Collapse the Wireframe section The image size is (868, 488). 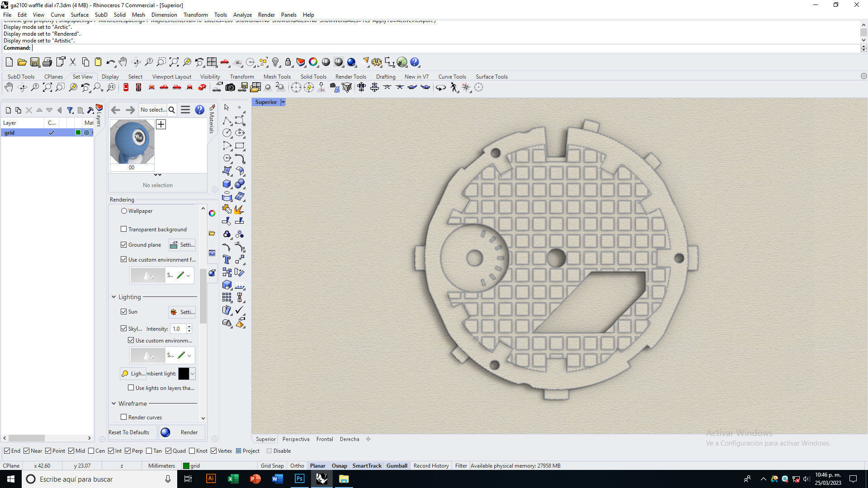tap(114, 404)
